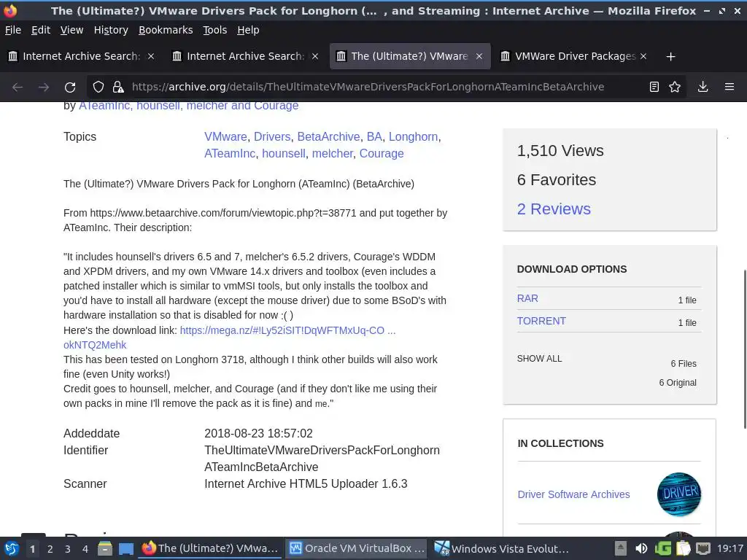Switch to Windows Vista Evolut taskbar window

[503, 548]
